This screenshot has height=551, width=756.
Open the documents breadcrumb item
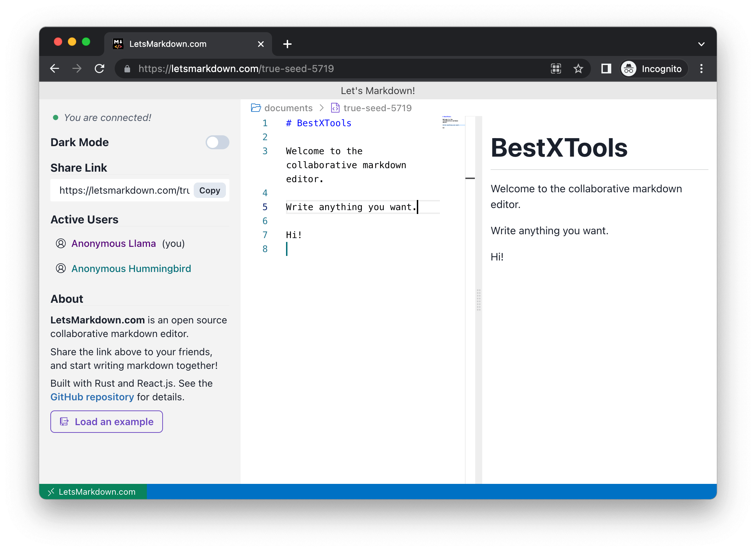click(x=288, y=108)
